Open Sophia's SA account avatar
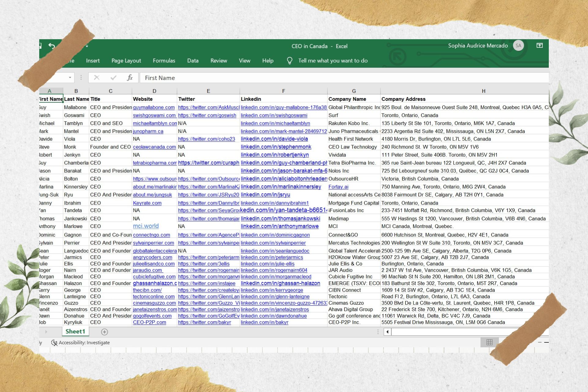 pos(518,46)
